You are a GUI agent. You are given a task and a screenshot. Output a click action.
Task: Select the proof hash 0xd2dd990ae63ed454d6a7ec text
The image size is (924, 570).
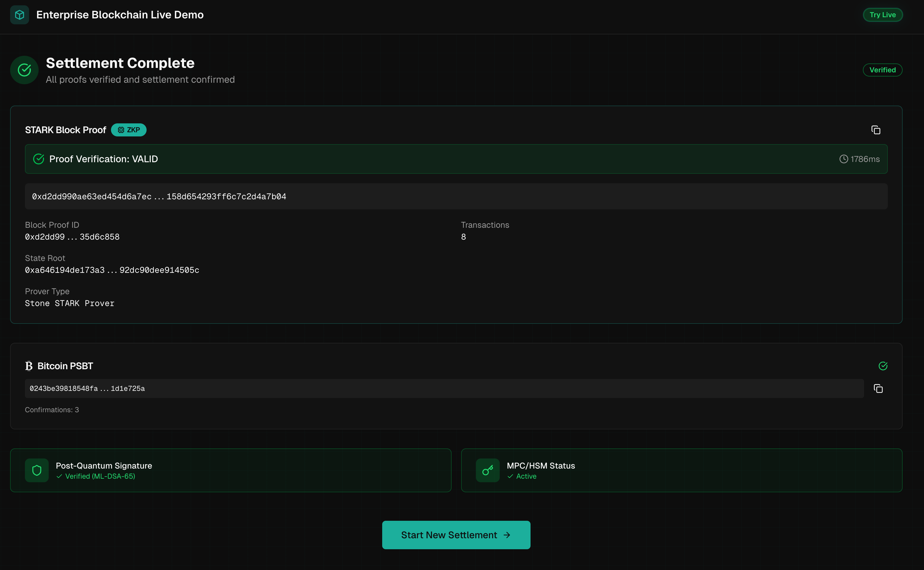[x=159, y=196]
